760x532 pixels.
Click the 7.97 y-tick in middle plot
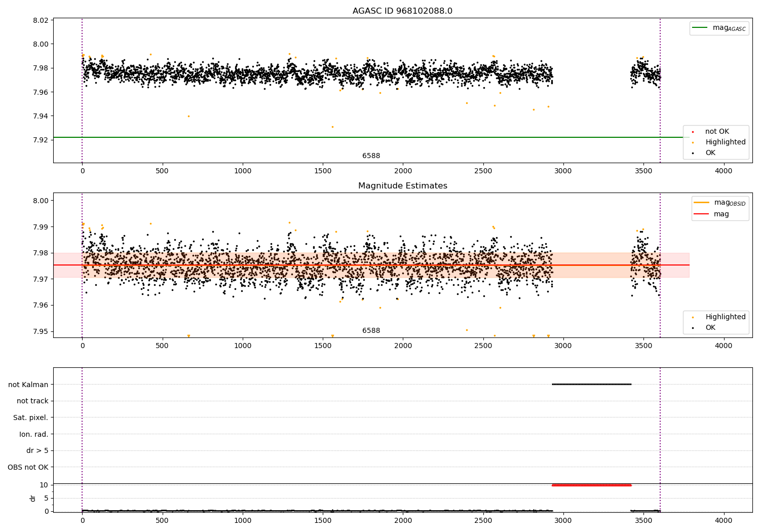pyautogui.click(x=41, y=279)
